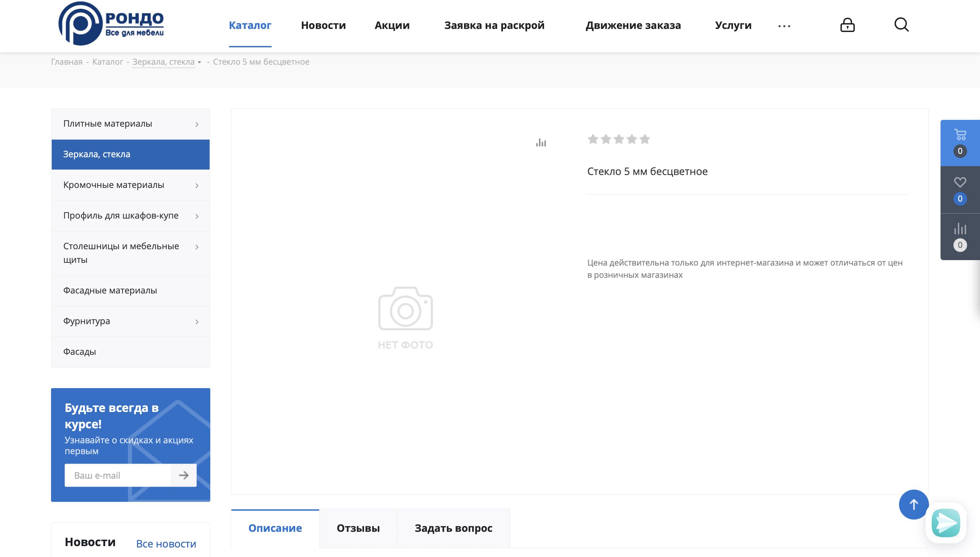Expand Плитные материалы submenu chevron
The width and height of the screenshot is (980, 557).
197,124
